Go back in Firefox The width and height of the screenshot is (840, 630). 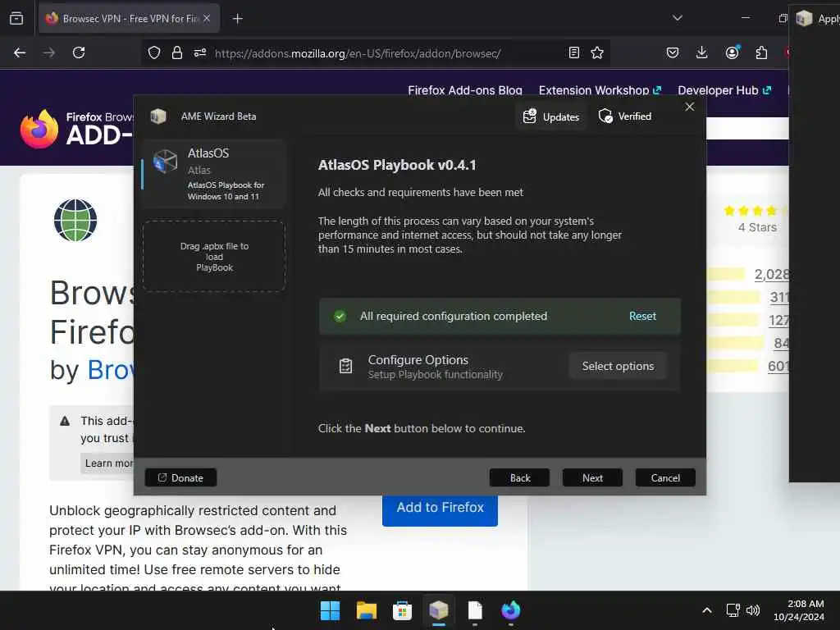coord(20,52)
